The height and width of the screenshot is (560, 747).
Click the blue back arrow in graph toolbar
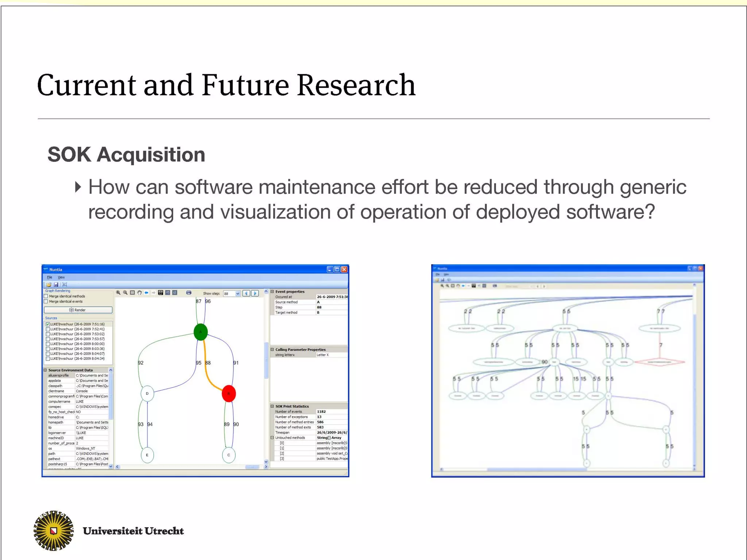pyautogui.click(x=146, y=293)
